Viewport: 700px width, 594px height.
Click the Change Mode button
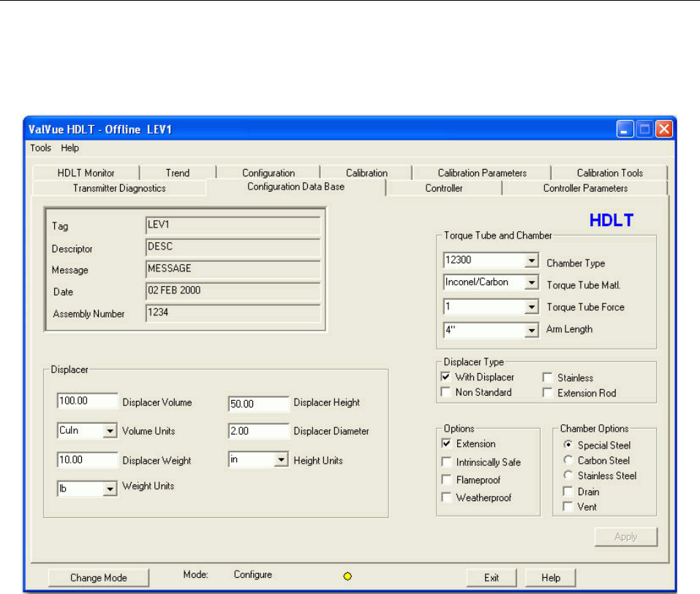99,577
